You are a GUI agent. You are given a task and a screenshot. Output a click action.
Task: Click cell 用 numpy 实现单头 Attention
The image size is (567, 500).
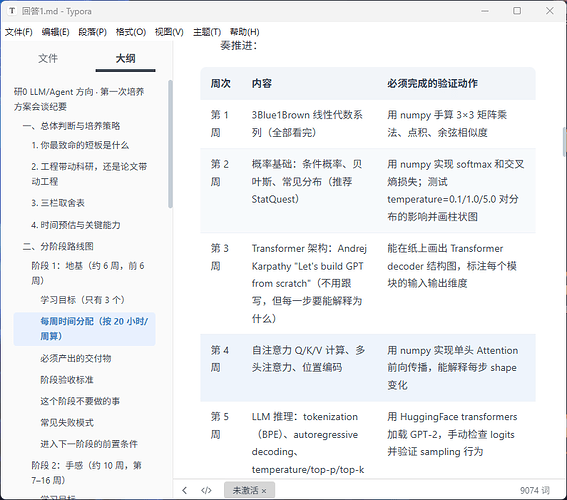(456, 368)
